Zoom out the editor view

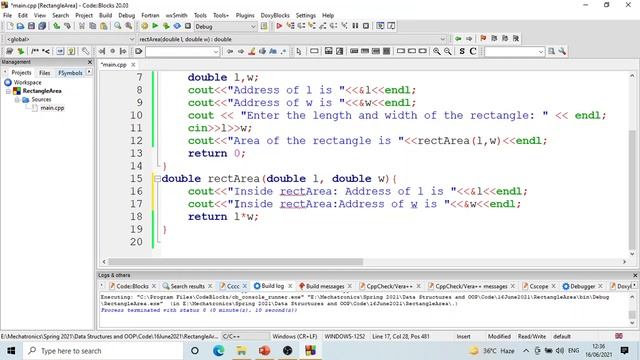click(448, 51)
